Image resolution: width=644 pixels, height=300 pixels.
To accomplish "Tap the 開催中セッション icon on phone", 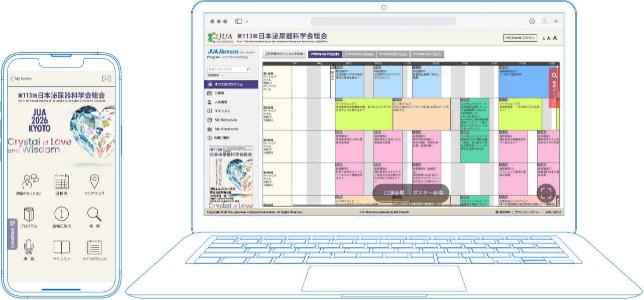I will pyautogui.click(x=28, y=182).
